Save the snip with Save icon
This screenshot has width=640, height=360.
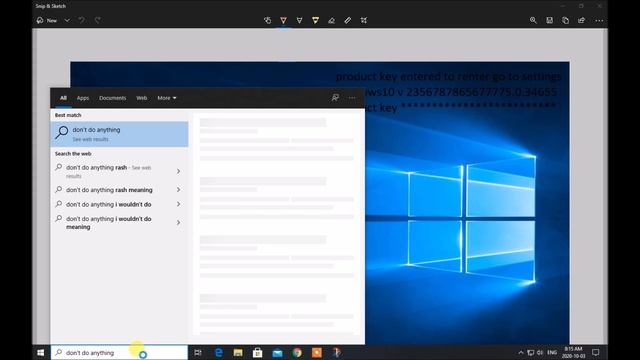[x=549, y=20]
